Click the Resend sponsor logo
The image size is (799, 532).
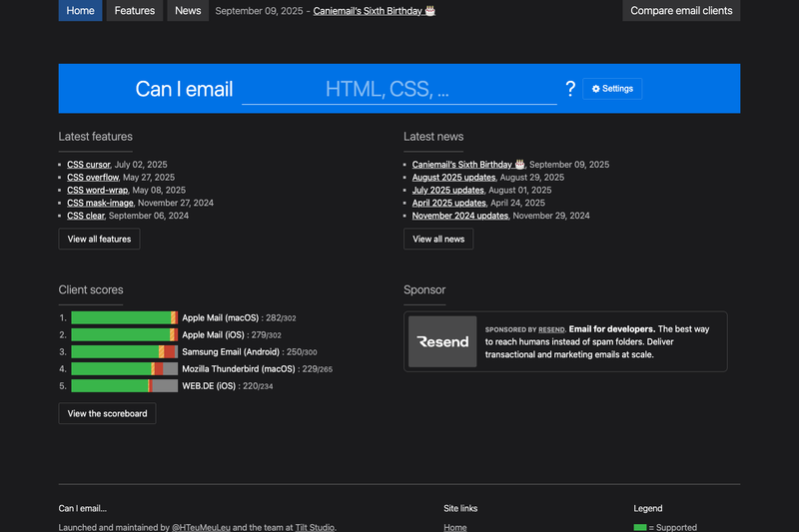coord(442,341)
